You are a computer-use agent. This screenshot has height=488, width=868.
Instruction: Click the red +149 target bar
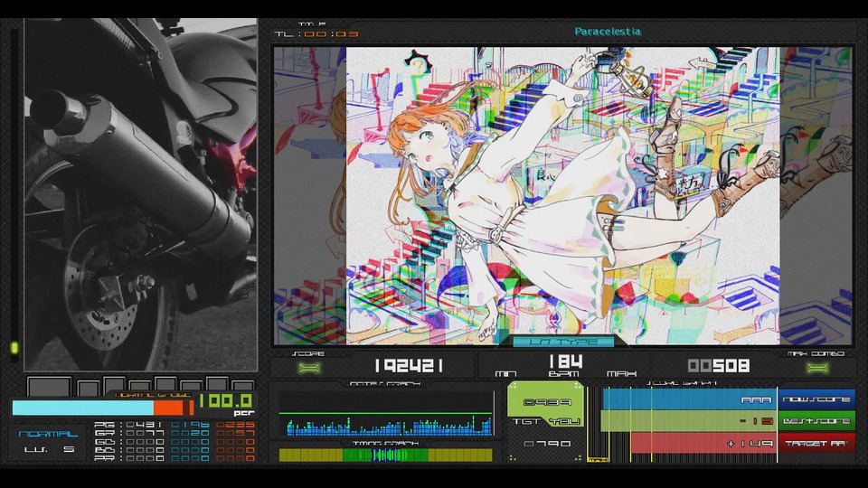click(703, 443)
